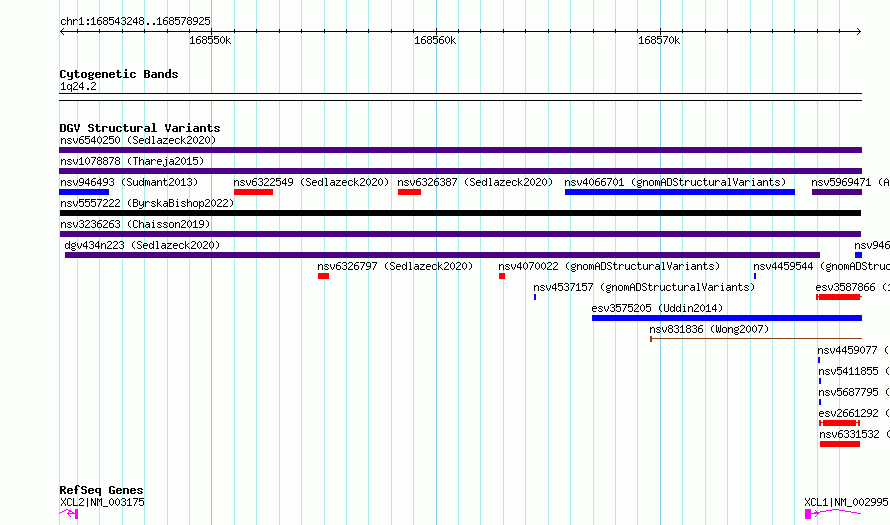The image size is (890, 525).
Task: Open nsv4070022 (gnomADStructuralVariants) label
Action: coord(609,266)
